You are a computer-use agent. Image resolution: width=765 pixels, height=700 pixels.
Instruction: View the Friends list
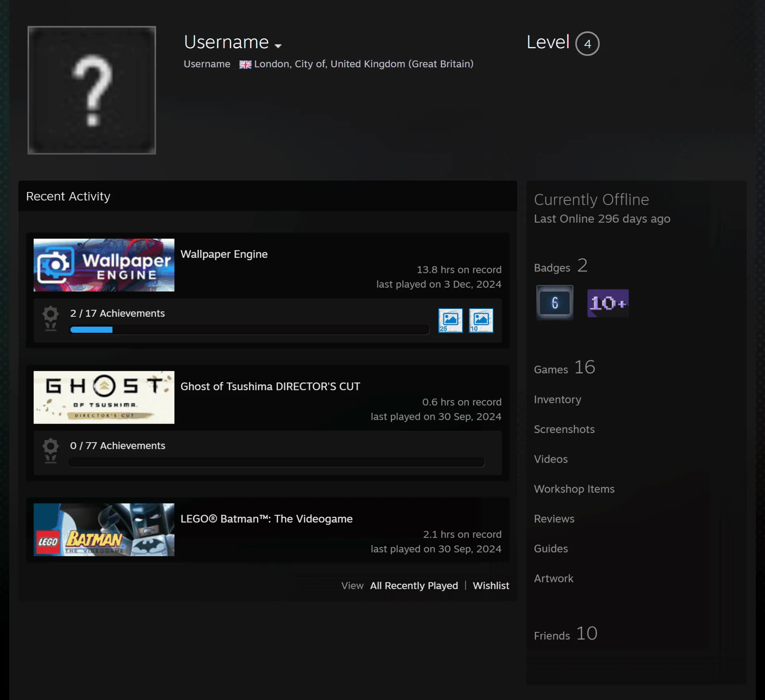[x=566, y=634]
